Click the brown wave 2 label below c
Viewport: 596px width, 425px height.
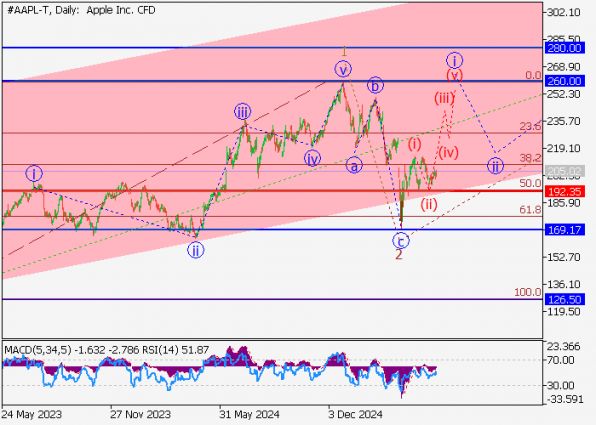(x=398, y=255)
